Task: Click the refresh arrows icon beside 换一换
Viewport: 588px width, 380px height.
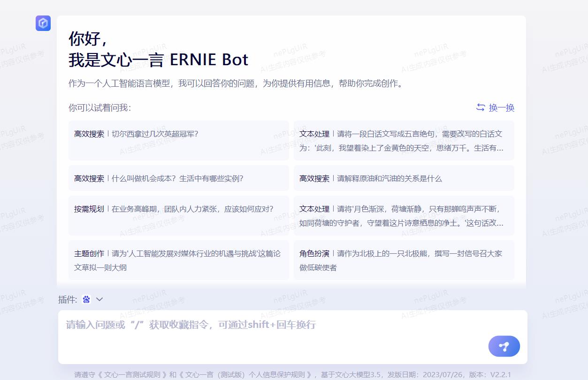Action: (x=481, y=107)
